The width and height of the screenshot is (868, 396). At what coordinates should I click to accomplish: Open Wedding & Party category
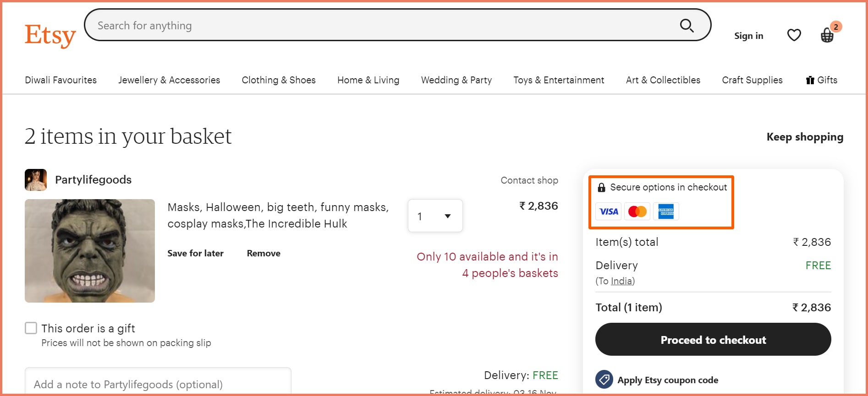pyautogui.click(x=456, y=80)
